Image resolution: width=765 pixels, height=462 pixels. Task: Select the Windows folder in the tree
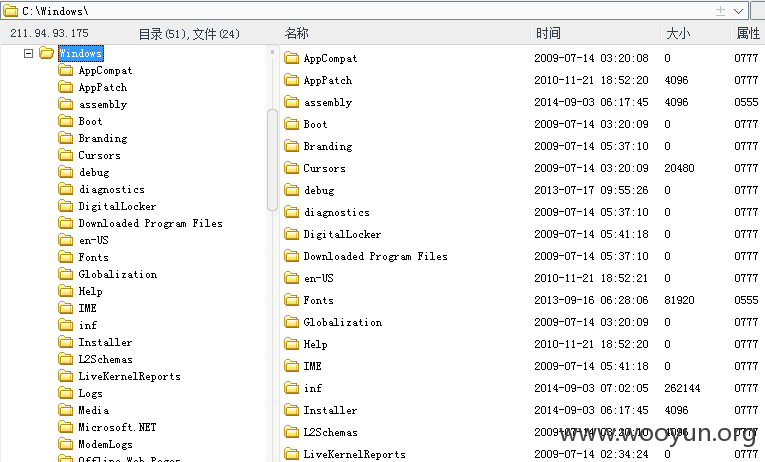click(x=81, y=53)
